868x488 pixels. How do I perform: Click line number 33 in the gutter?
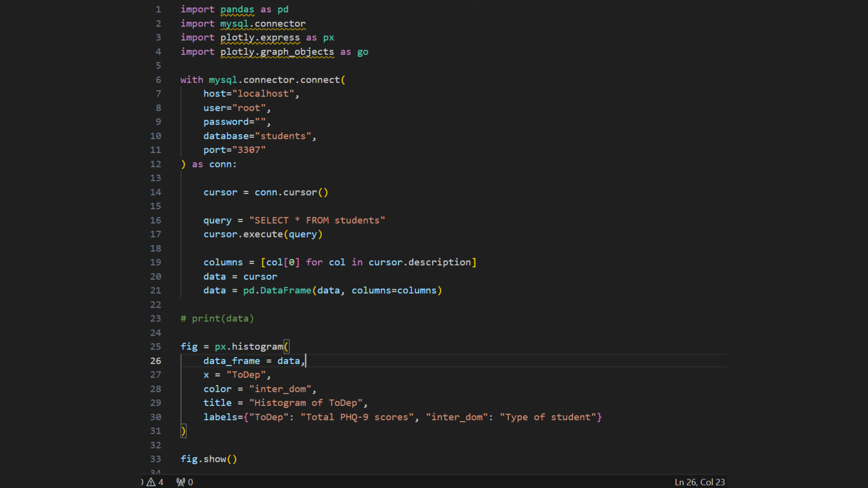coord(156,459)
